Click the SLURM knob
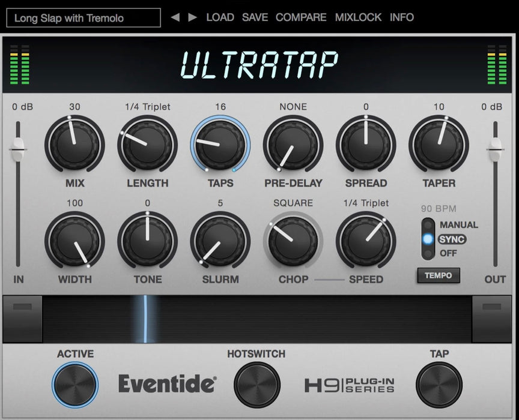519x420 pixels. pos(220,241)
